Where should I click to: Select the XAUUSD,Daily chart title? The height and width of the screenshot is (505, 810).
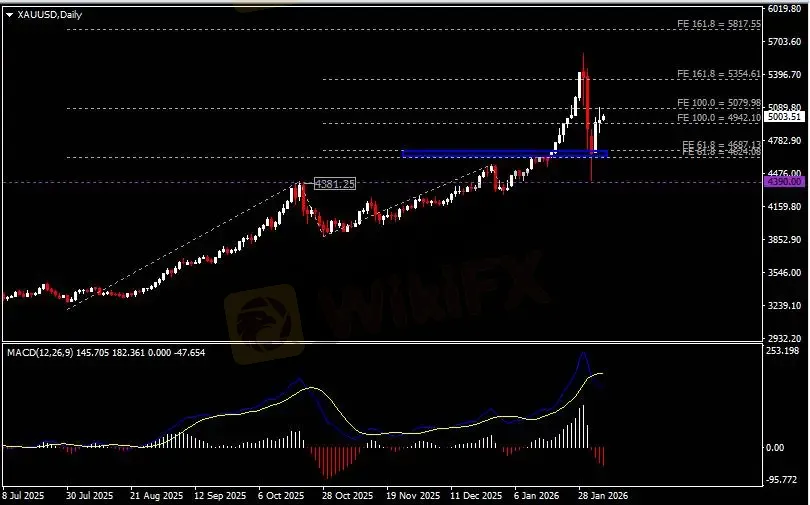(x=50, y=15)
